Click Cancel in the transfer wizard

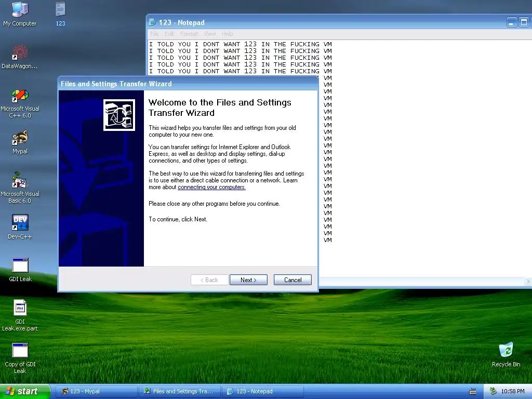pyautogui.click(x=292, y=280)
